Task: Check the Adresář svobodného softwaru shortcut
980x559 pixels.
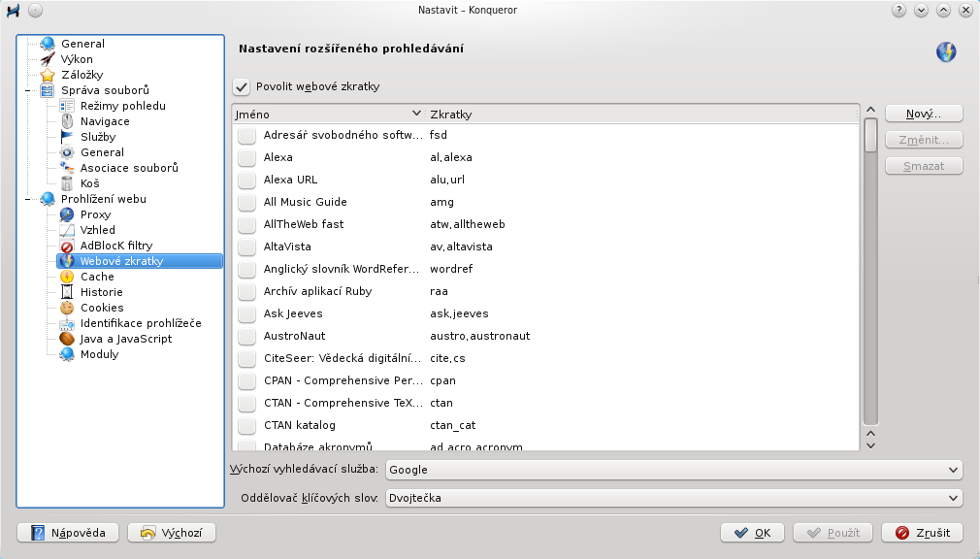Action: pyautogui.click(x=246, y=135)
